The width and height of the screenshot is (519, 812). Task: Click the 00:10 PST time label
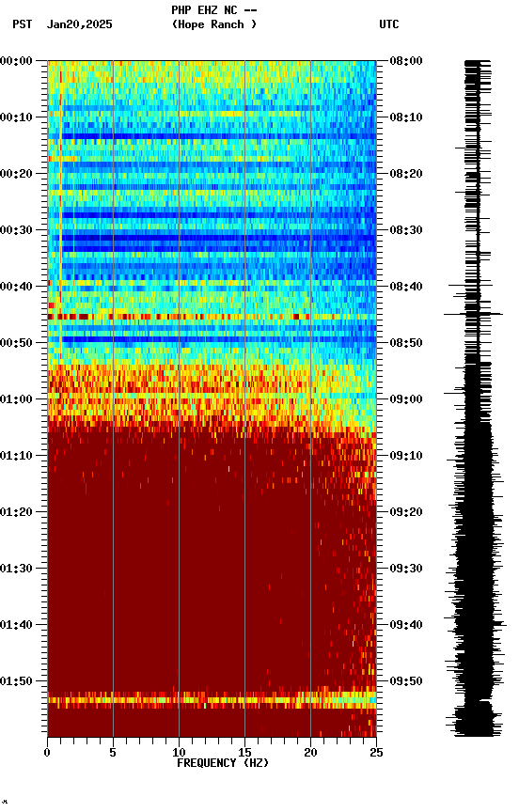(x=16, y=117)
